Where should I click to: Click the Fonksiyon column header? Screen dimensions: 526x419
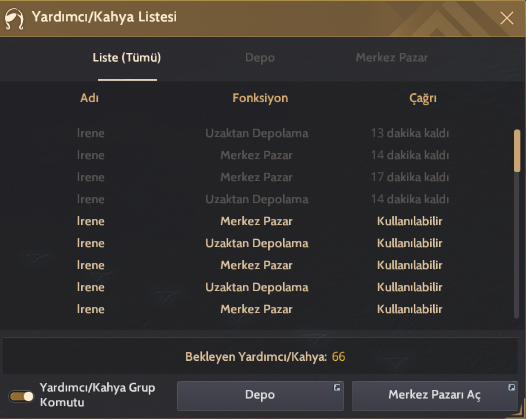pyautogui.click(x=260, y=98)
